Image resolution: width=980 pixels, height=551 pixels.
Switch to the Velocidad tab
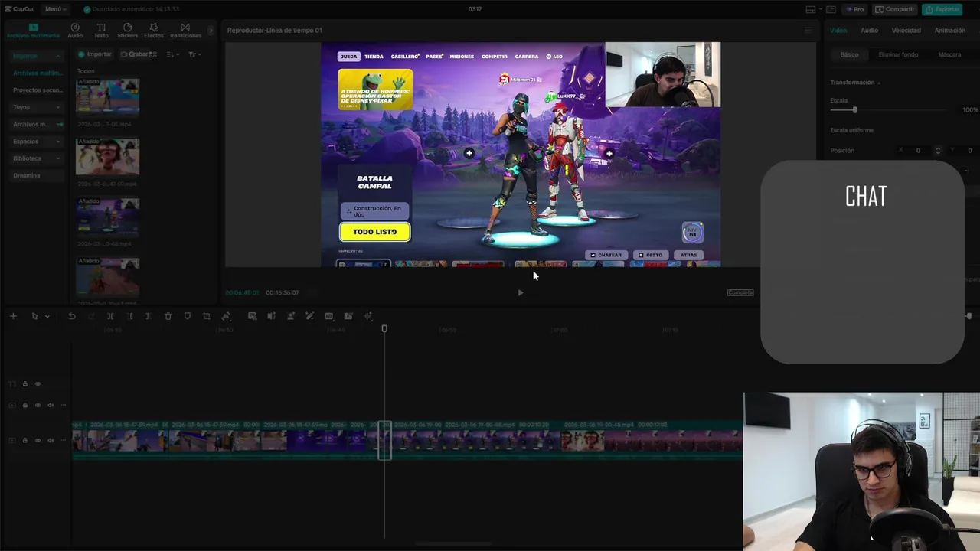point(906,31)
